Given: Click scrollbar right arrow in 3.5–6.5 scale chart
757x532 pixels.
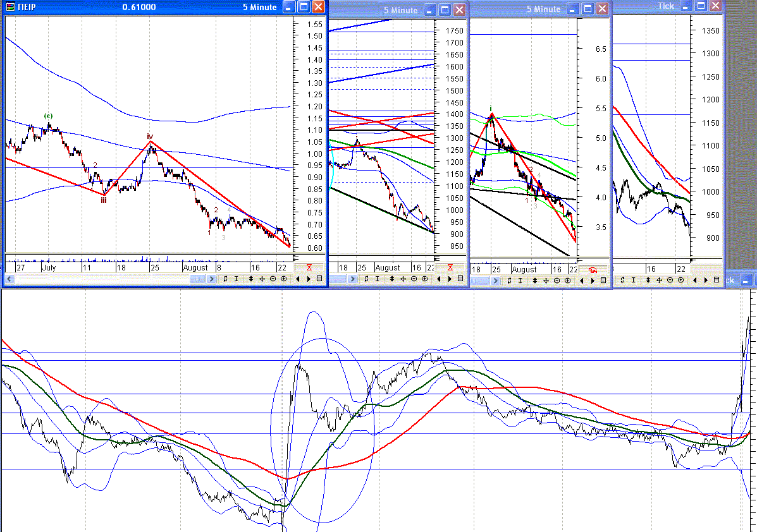Looking at the screenshot, I should (495, 281).
